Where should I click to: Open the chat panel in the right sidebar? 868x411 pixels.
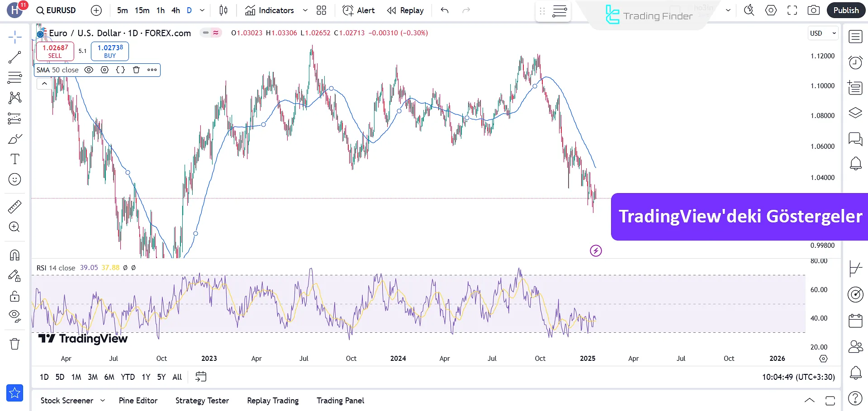click(x=855, y=140)
